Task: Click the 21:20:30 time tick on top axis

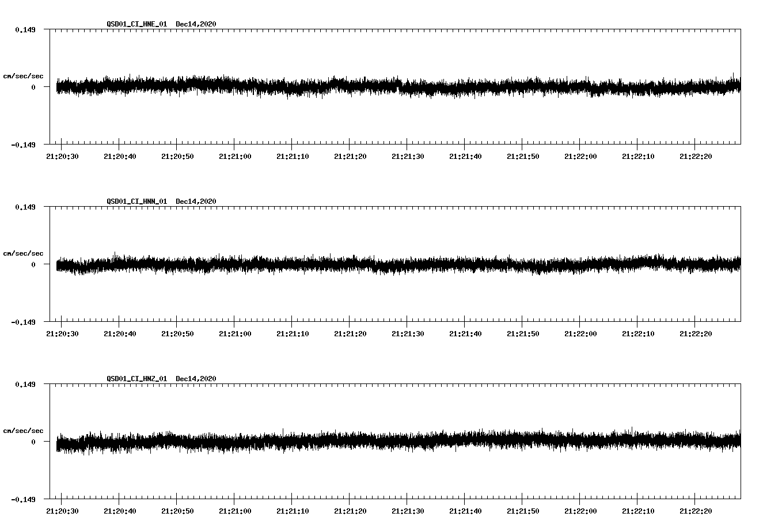Action: point(63,155)
